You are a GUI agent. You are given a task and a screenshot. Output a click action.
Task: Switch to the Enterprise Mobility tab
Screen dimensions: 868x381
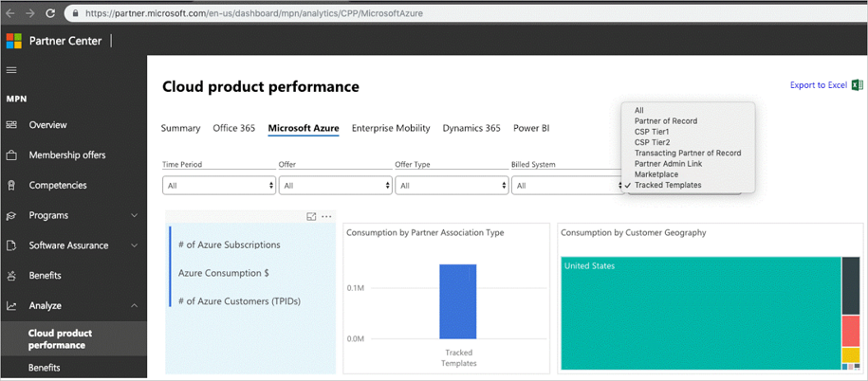[x=391, y=128]
